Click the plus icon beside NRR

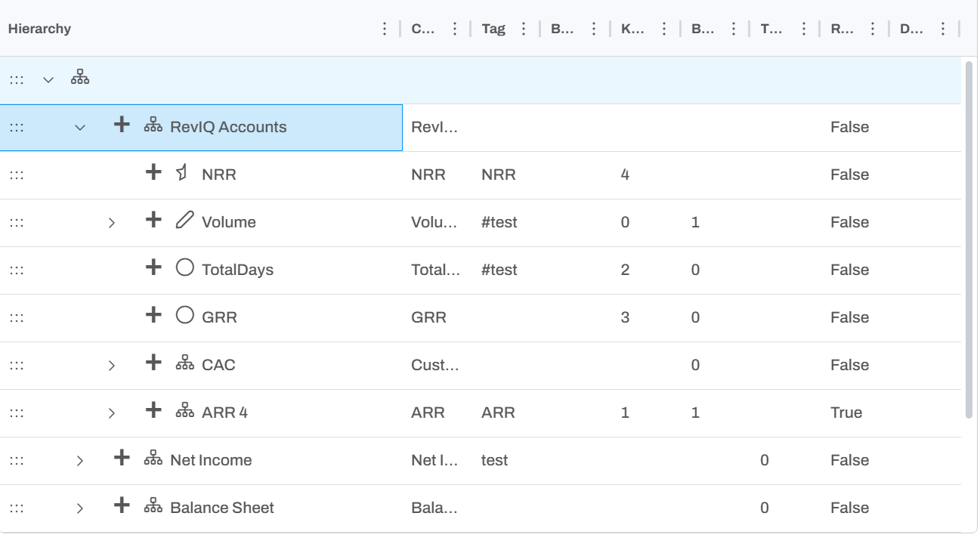153,173
